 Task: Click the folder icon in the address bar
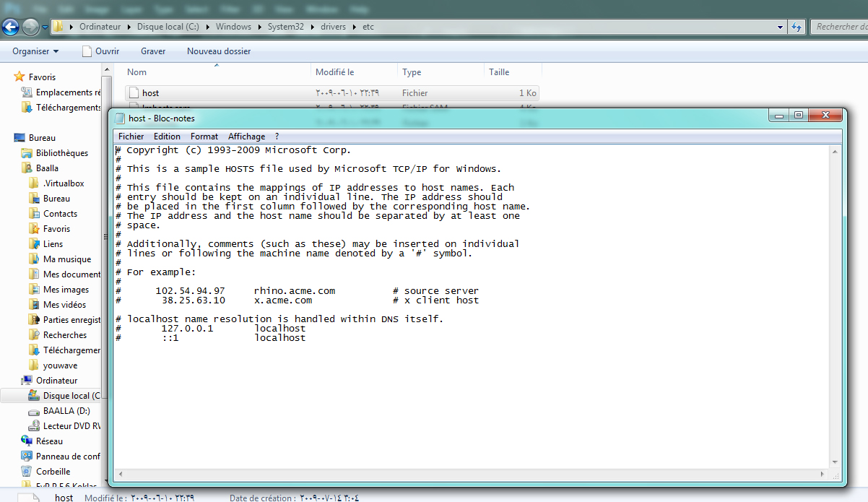[58, 27]
